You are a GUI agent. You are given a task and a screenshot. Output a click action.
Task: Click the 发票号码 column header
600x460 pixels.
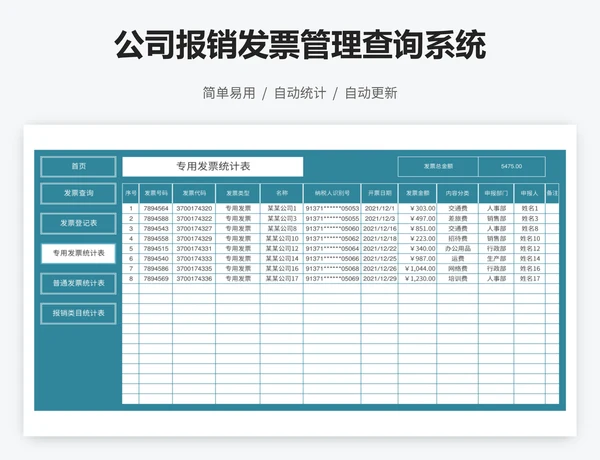156,193
